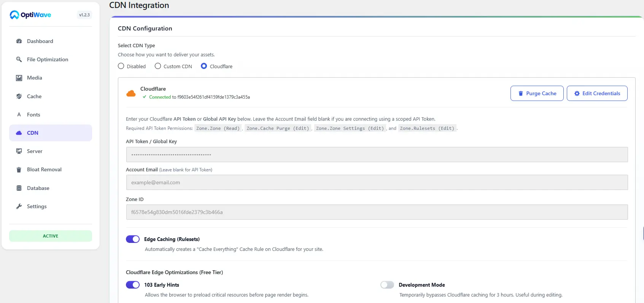Click the File Optimization magnifier icon
644x303 pixels.
click(19, 59)
